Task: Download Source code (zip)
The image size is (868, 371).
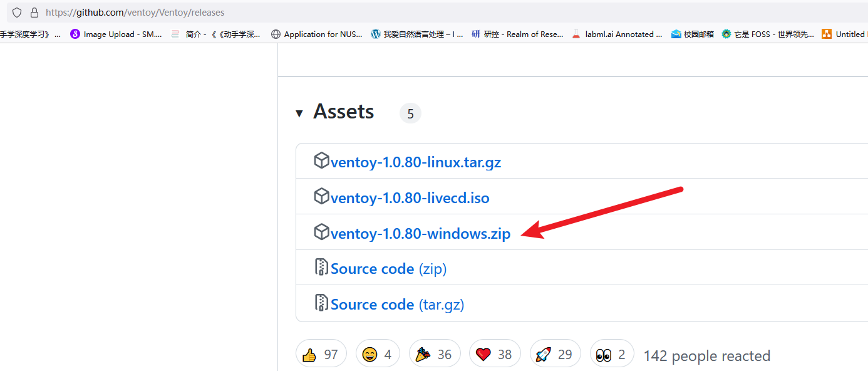Action: tap(388, 269)
